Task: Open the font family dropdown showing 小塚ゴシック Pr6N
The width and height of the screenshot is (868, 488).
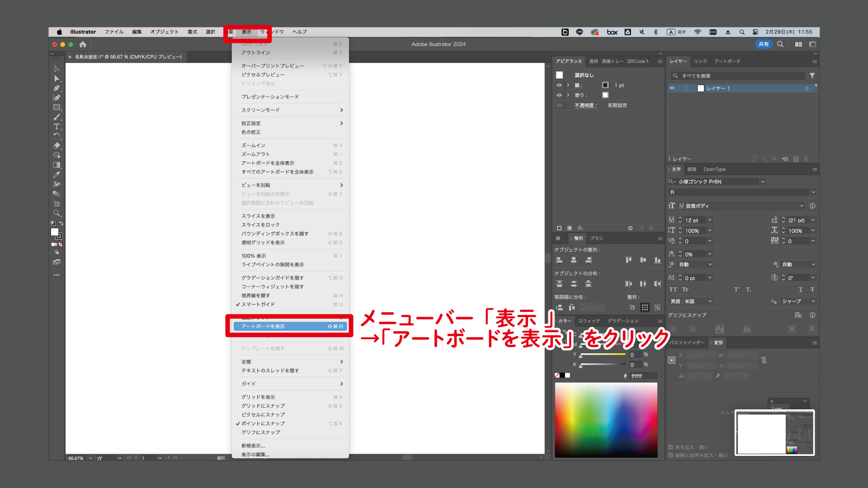Action: click(763, 181)
